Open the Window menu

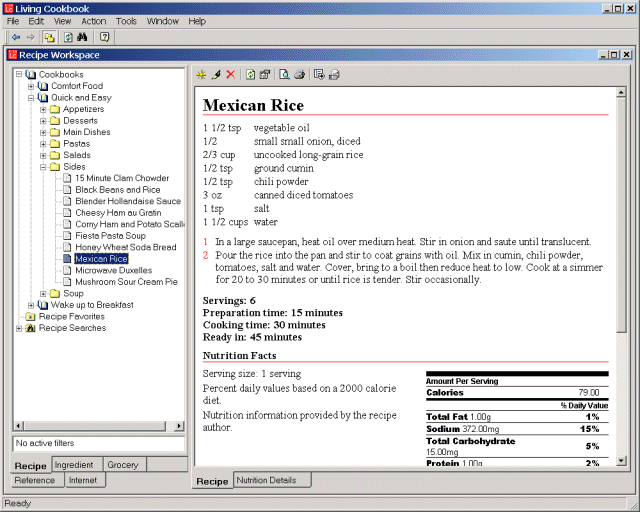pos(163,21)
